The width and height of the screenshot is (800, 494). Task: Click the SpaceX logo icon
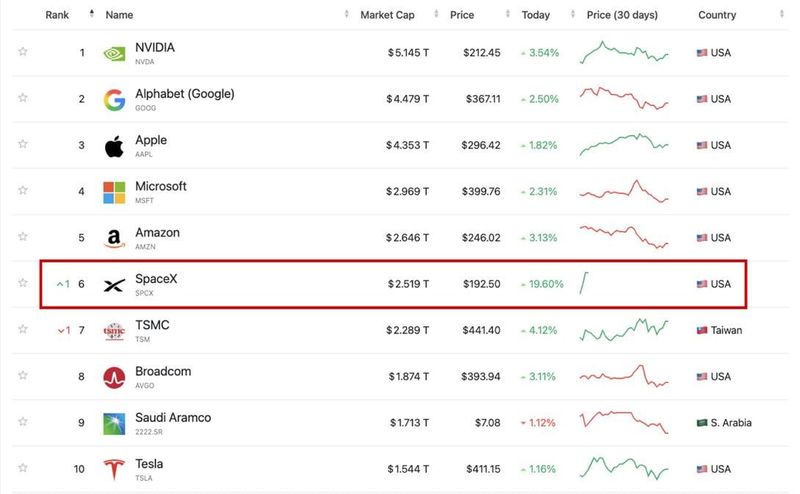click(114, 285)
